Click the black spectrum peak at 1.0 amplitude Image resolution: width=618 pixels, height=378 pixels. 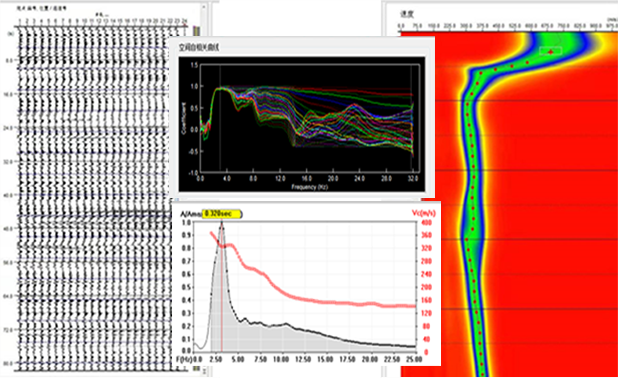click(222, 223)
